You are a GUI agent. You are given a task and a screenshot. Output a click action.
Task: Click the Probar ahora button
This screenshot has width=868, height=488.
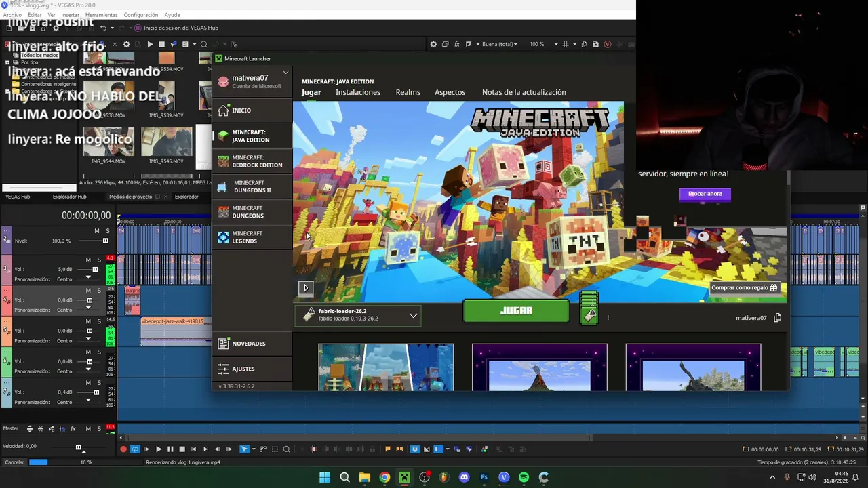pos(705,194)
